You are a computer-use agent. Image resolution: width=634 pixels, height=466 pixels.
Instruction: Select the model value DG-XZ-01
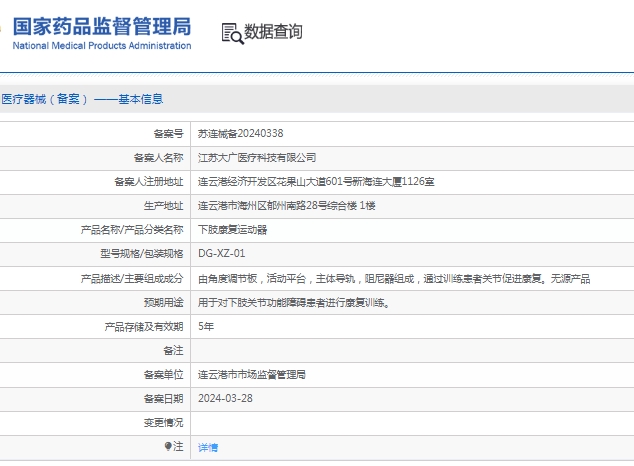222,253
